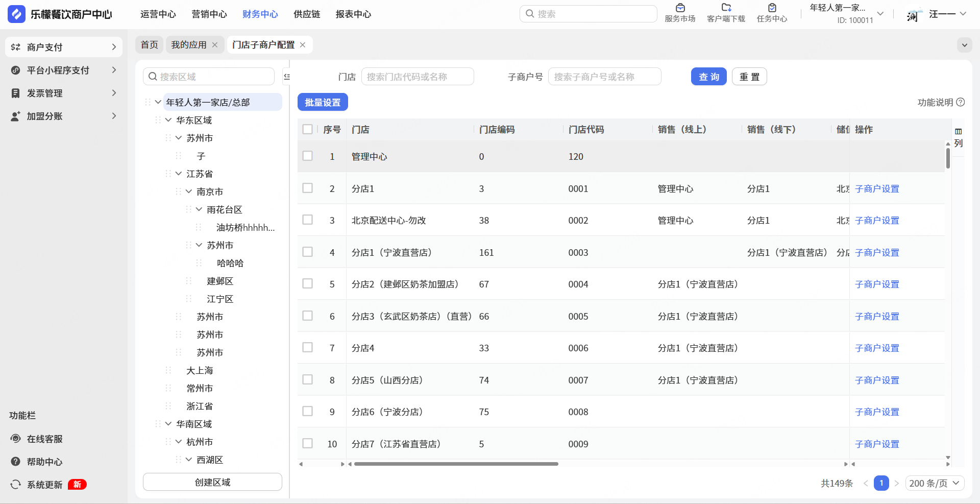Open 供应链 in top navigation
This screenshot has width=980, height=504.
307,14
